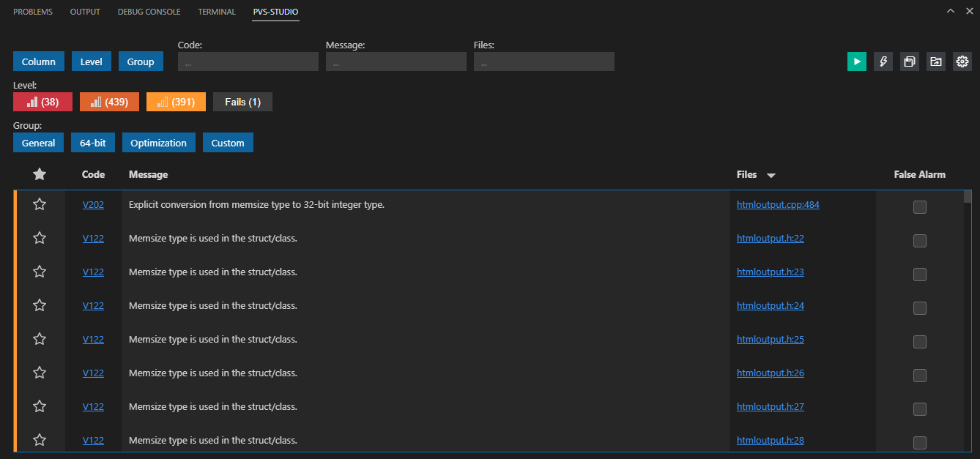Viewport: 980px width, 459px height.
Task: Start PVS-Studio analysis with the green play icon
Action: (856, 61)
